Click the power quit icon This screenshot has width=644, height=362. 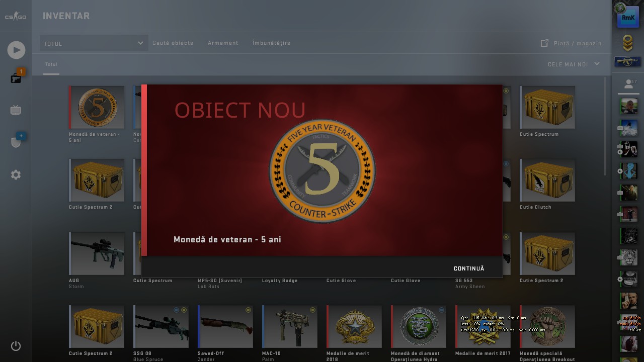pos(16,346)
